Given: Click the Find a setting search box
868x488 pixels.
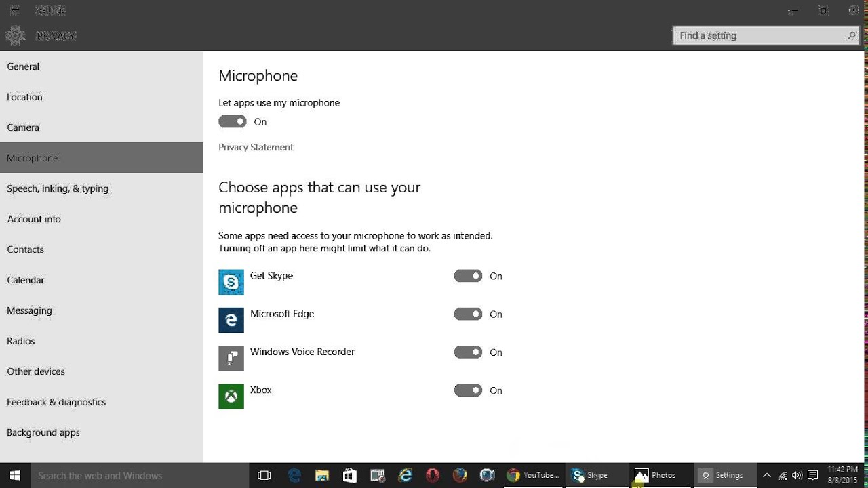Looking at the screenshot, I should pos(766,35).
